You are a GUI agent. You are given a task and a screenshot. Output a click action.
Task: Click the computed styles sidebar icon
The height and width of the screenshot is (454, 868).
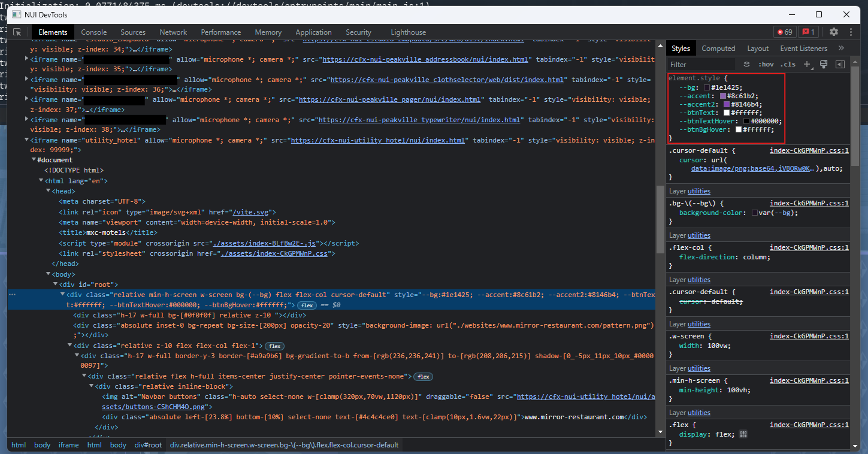click(840, 64)
